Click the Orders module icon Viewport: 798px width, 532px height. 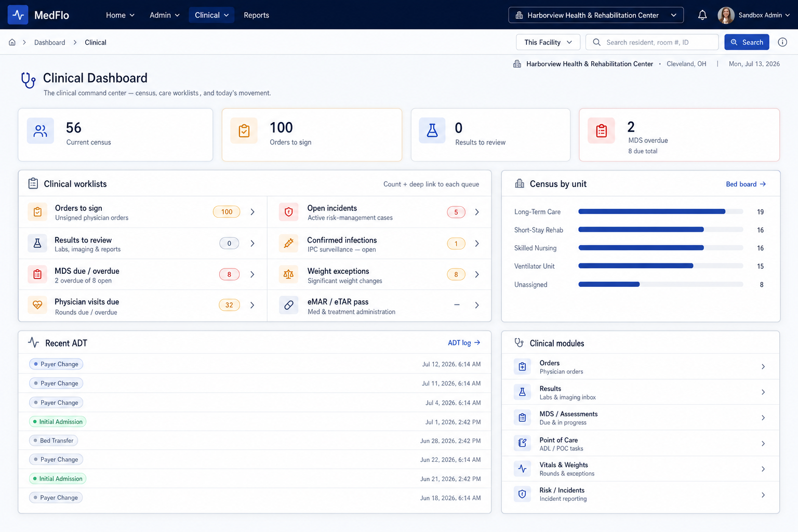[x=522, y=367]
